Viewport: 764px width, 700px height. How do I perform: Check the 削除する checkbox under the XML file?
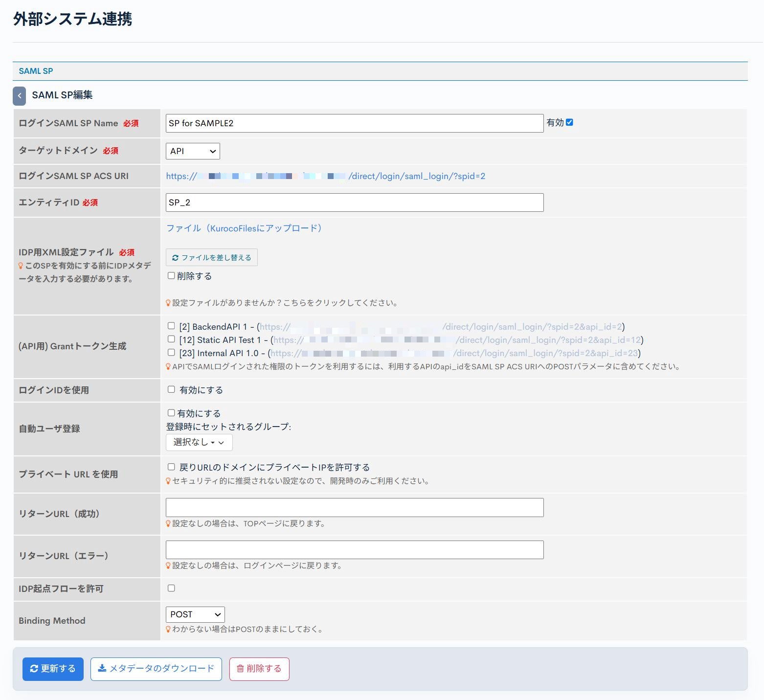(x=171, y=275)
